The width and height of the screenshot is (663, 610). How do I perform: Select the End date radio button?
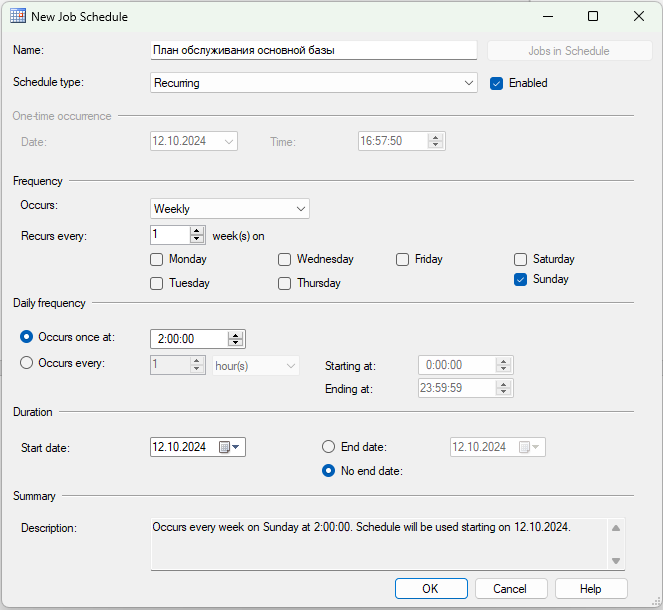[329, 447]
